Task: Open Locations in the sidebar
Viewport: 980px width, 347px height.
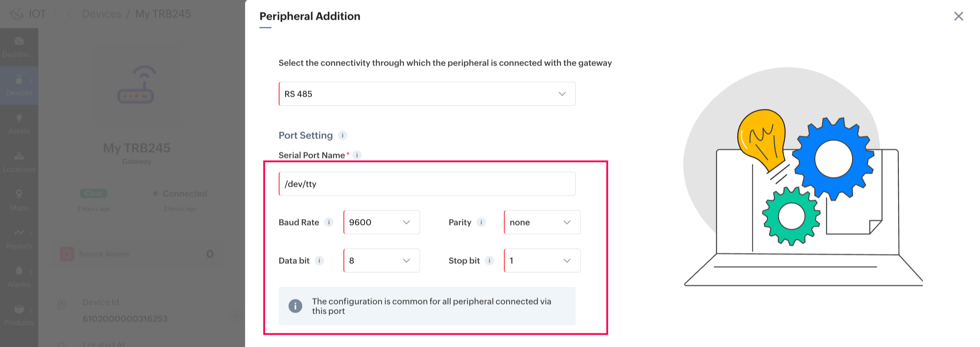Action: pos(19,162)
